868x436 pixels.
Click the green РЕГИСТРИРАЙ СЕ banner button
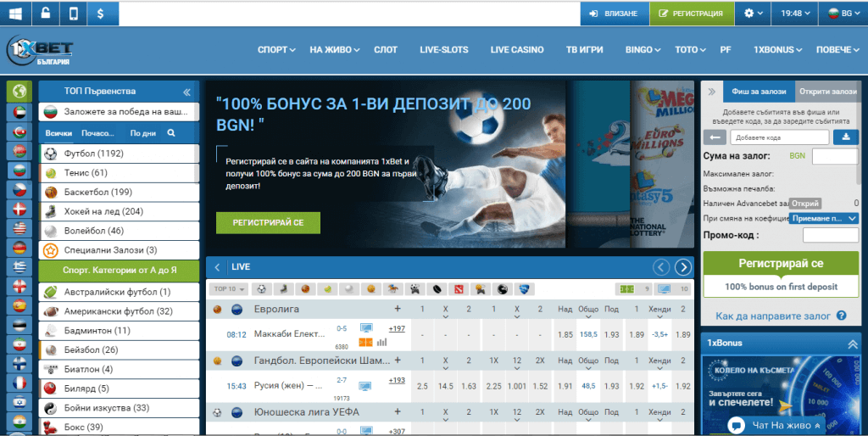[268, 222]
